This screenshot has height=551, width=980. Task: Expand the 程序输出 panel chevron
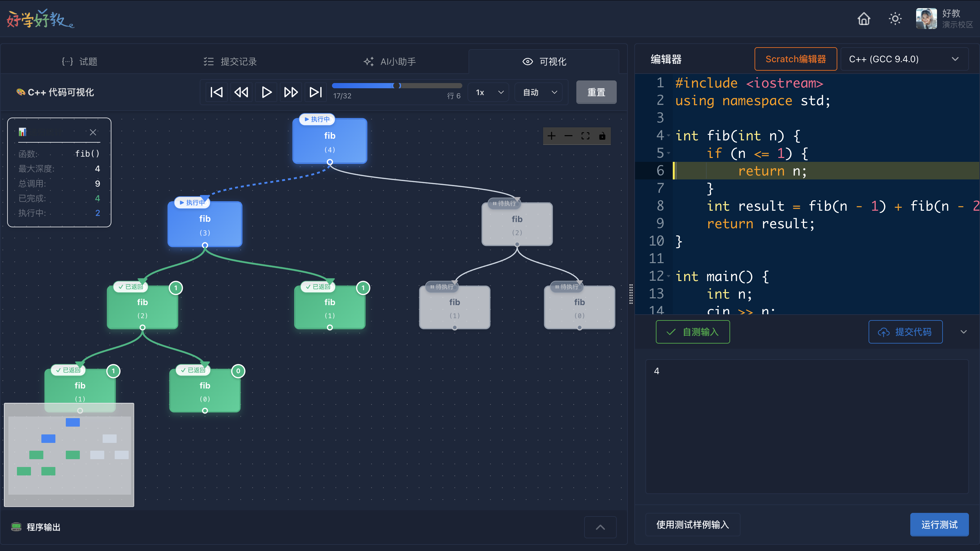point(600,527)
